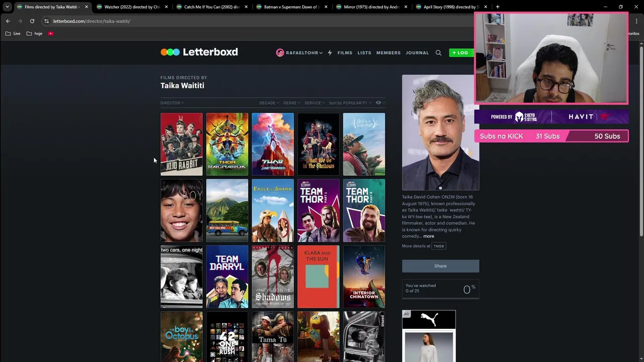
Task: Open the tab search chevron button
Action: pos(7,7)
